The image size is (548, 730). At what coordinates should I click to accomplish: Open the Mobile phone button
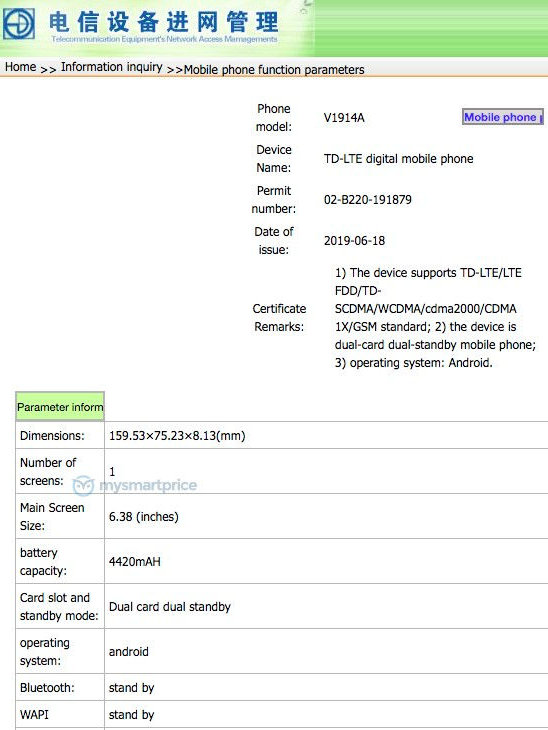[503, 117]
